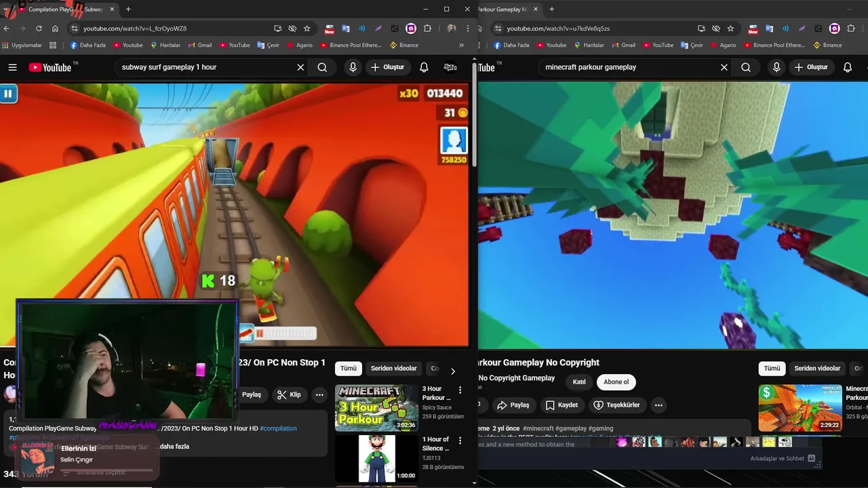Close the Parkour Gameplay tab
868x488 pixels.
point(536,9)
